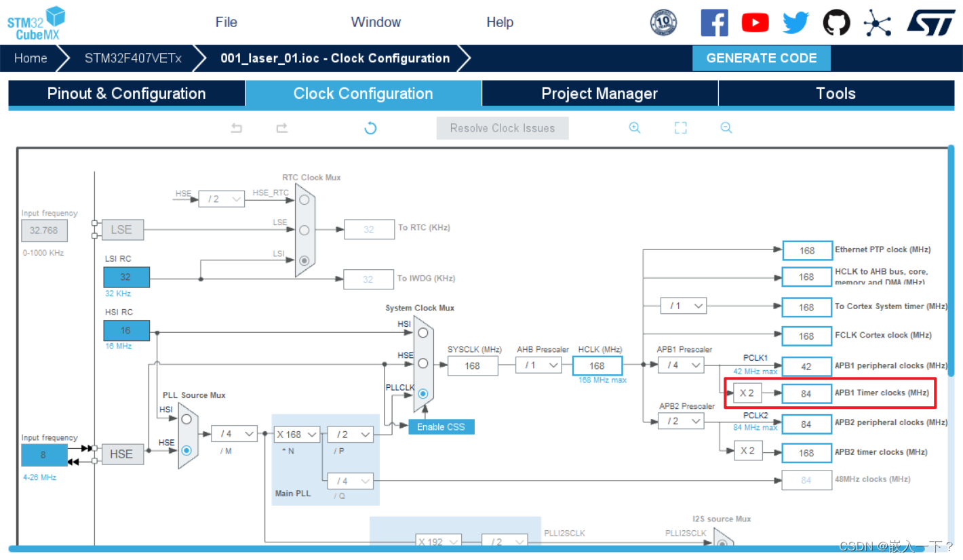Open the /P divider dropdown showing /2
The width and height of the screenshot is (963, 560).
(x=350, y=434)
